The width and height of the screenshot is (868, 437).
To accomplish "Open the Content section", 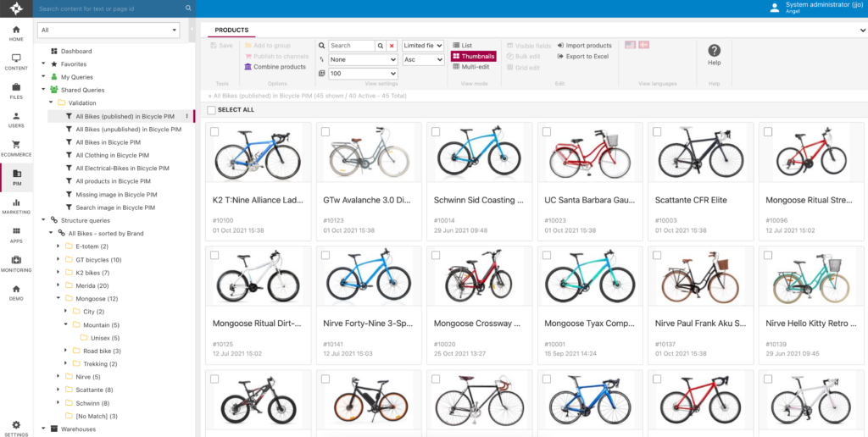I will tap(16, 62).
